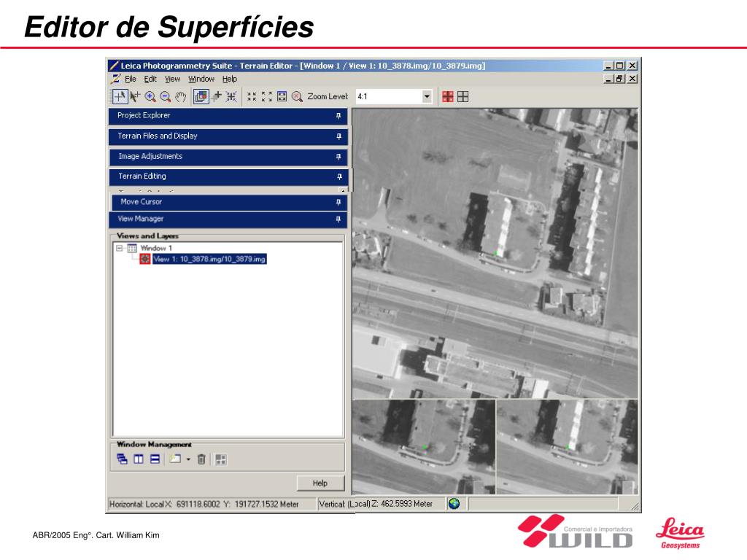Click the inward arrows shrink view icon

[252, 97]
